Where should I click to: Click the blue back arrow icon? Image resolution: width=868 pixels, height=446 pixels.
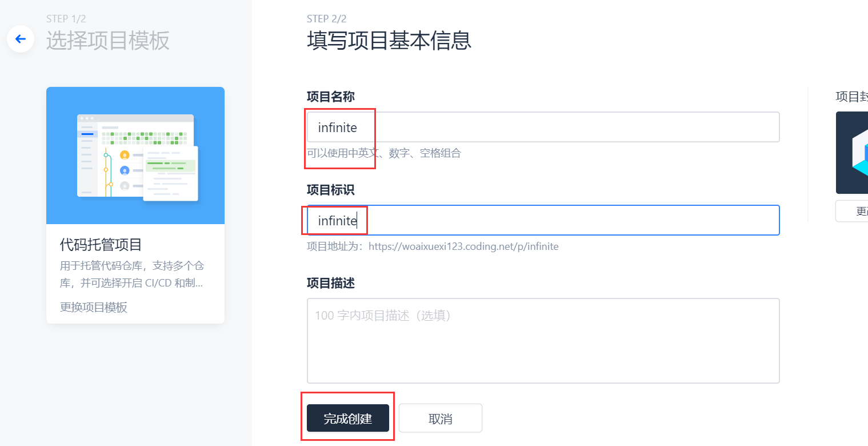coord(21,39)
